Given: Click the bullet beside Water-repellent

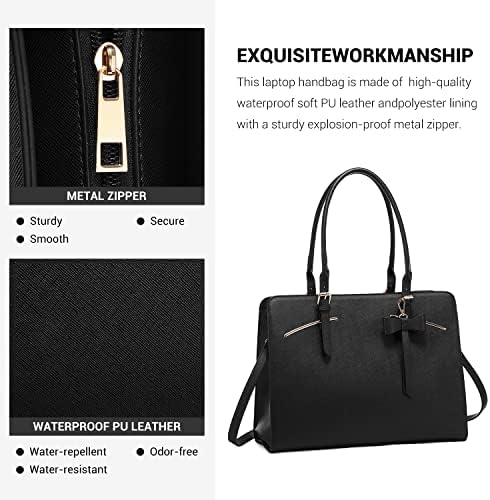Looking at the screenshot, I should 20,452.
